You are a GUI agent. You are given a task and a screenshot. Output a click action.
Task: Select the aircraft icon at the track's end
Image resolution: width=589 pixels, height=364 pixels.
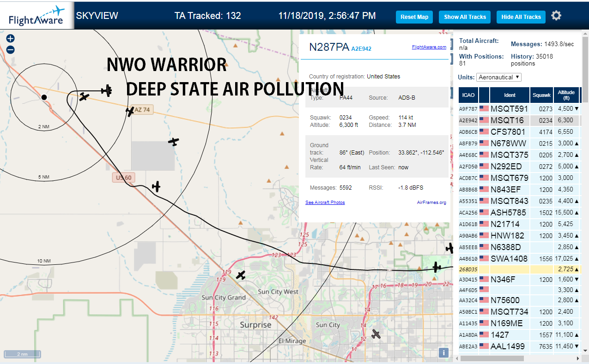(107, 90)
